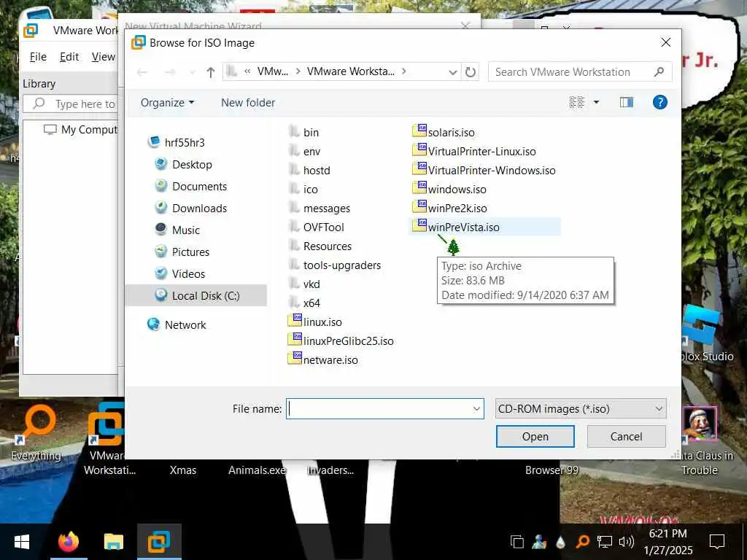Viewport: 747px width, 560px height.
Task: Click the Open button
Action: coord(535,436)
